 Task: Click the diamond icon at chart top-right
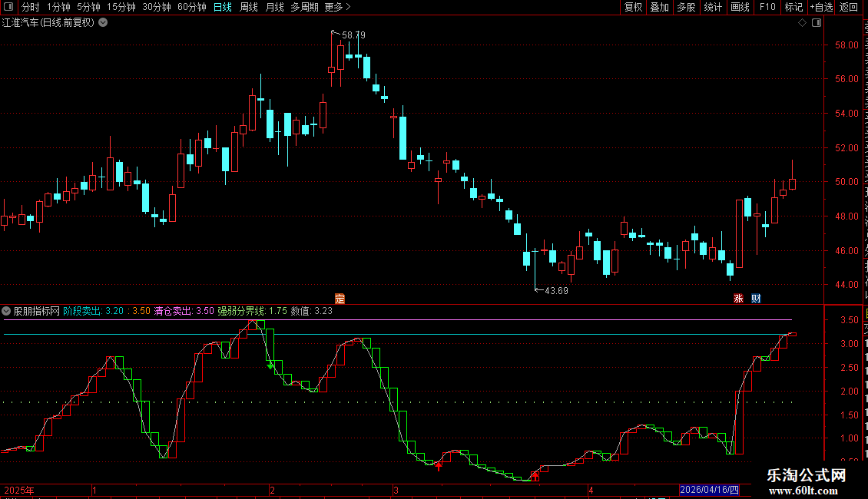pos(802,23)
